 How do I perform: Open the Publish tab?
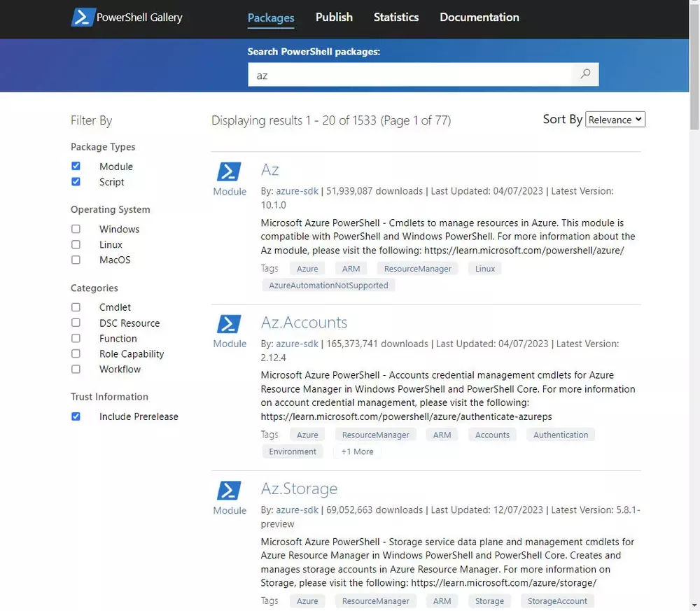(334, 17)
